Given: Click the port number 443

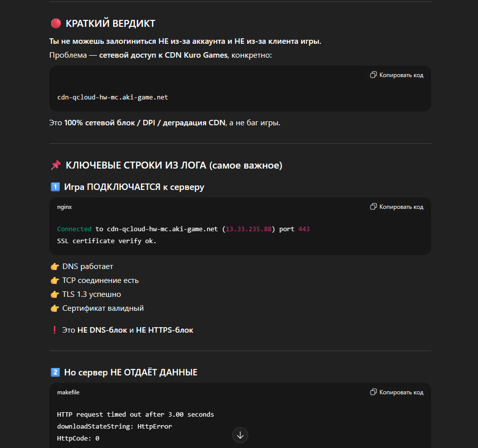Looking at the screenshot, I should pyautogui.click(x=304, y=229).
